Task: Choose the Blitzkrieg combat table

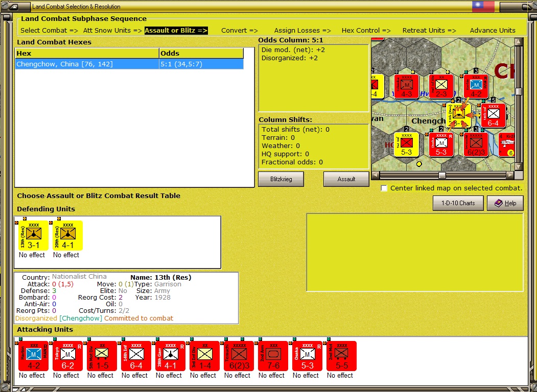Action: [281, 179]
